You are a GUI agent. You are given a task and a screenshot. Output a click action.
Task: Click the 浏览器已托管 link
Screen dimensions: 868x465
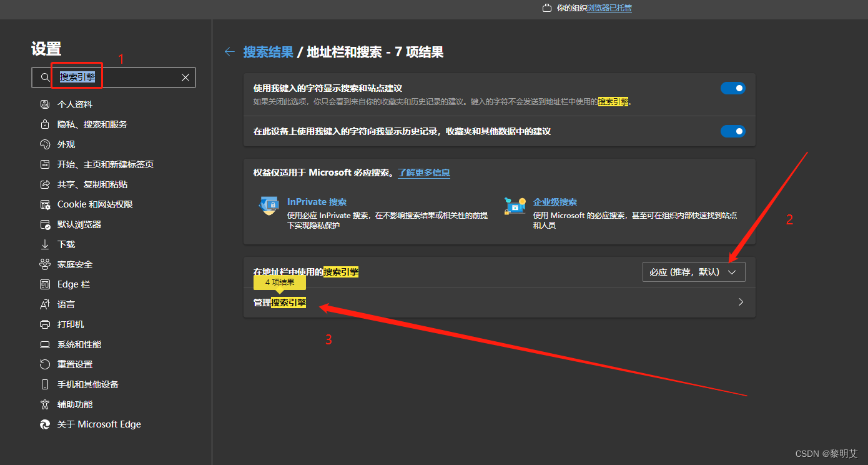pyautogui.click(x=609, y=8)
